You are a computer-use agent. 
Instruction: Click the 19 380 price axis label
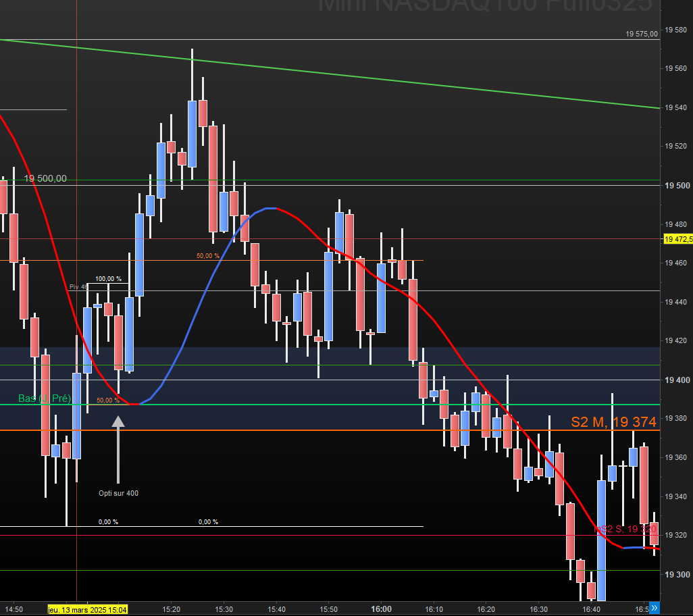[x=675, y=419]
